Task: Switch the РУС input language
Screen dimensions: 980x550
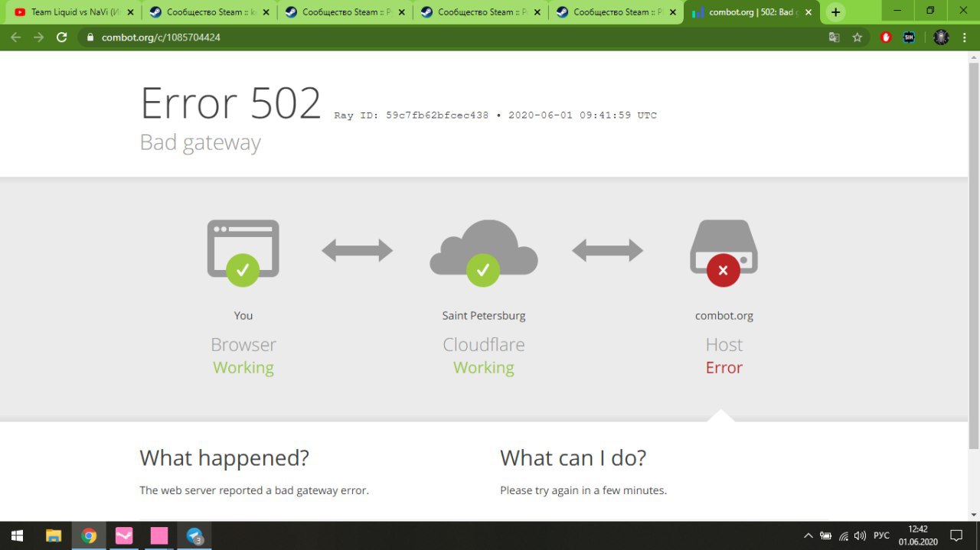Action: pos(882,535)
